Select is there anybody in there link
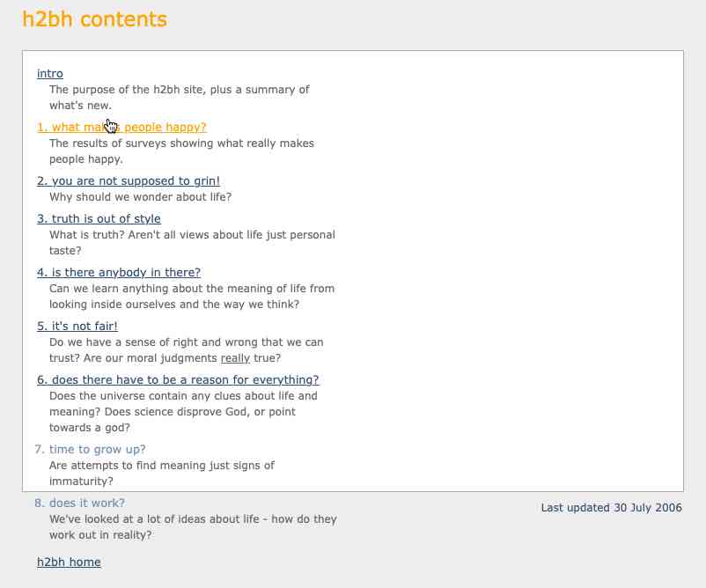706x588 pixels. point(119,273)
